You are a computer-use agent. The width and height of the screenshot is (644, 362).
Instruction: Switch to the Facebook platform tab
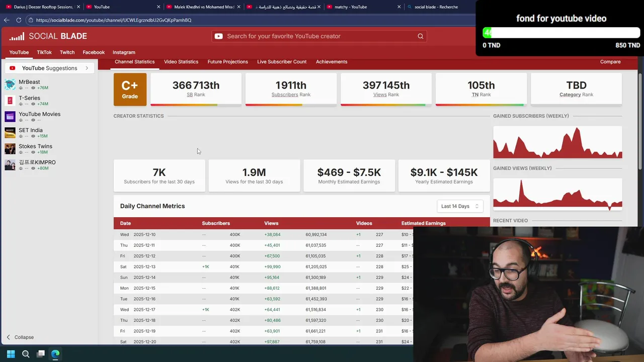[94, 52]
